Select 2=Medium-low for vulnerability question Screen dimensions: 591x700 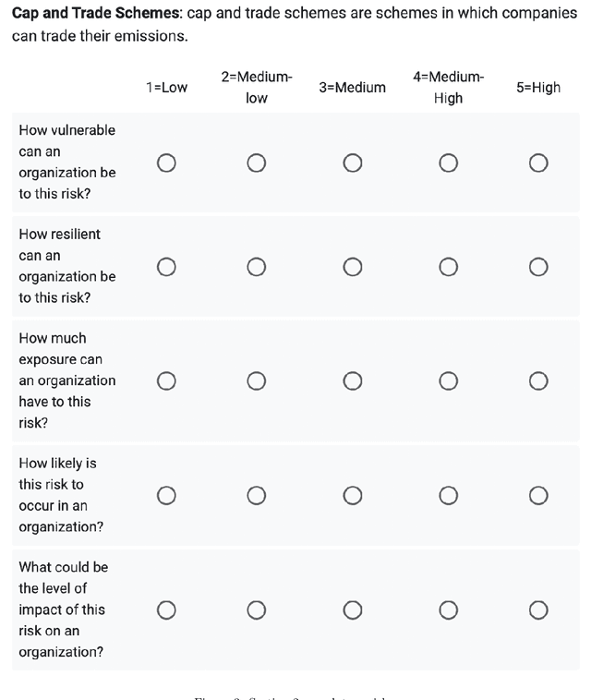257,163
